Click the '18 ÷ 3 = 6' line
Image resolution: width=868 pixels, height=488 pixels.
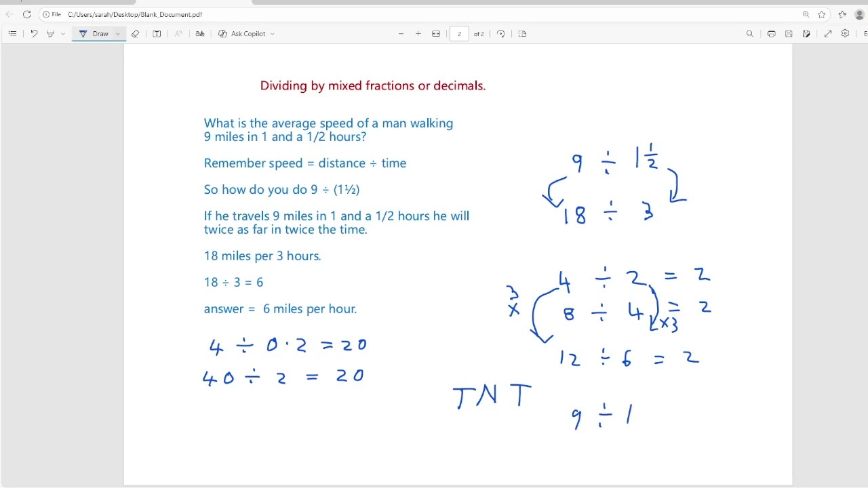tap(233, 282)
